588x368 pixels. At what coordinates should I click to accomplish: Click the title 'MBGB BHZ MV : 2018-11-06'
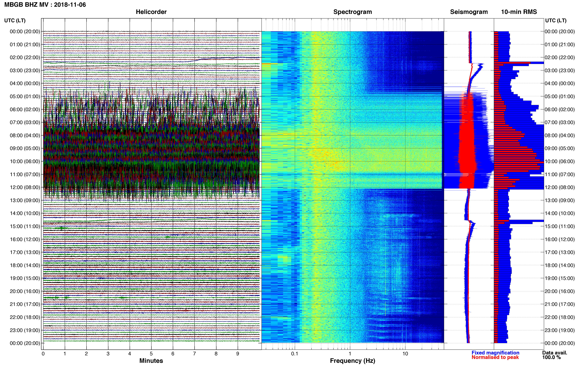[x=45, y=5]
